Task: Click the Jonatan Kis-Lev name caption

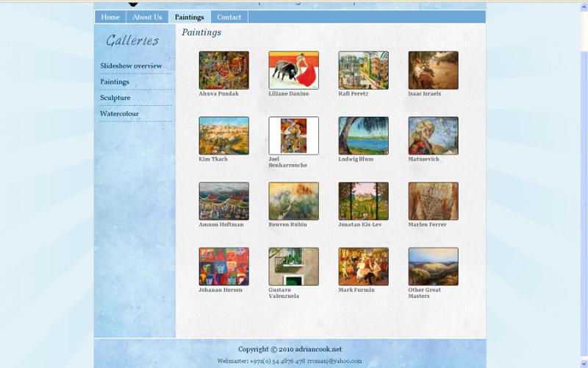Action: (360, 224)
